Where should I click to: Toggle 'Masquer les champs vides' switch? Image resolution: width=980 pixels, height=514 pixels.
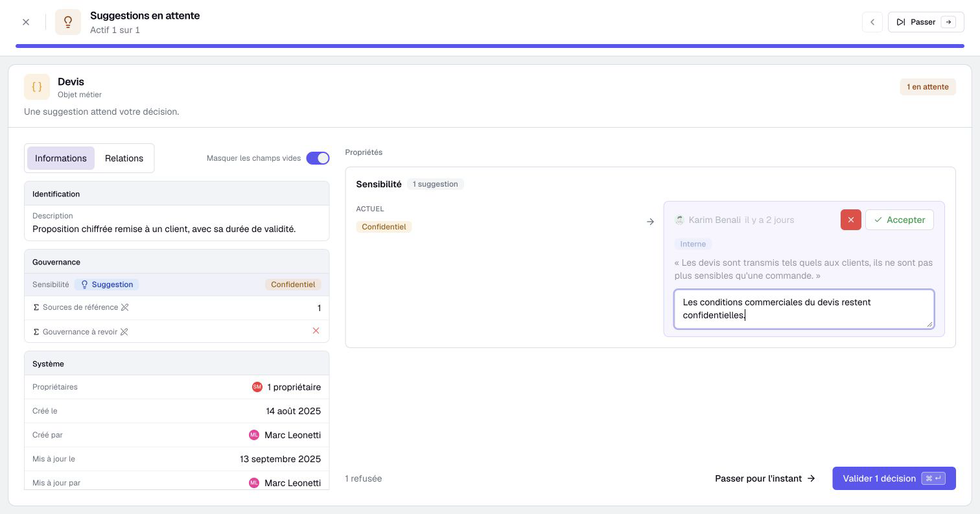click(x=318, y=158)
